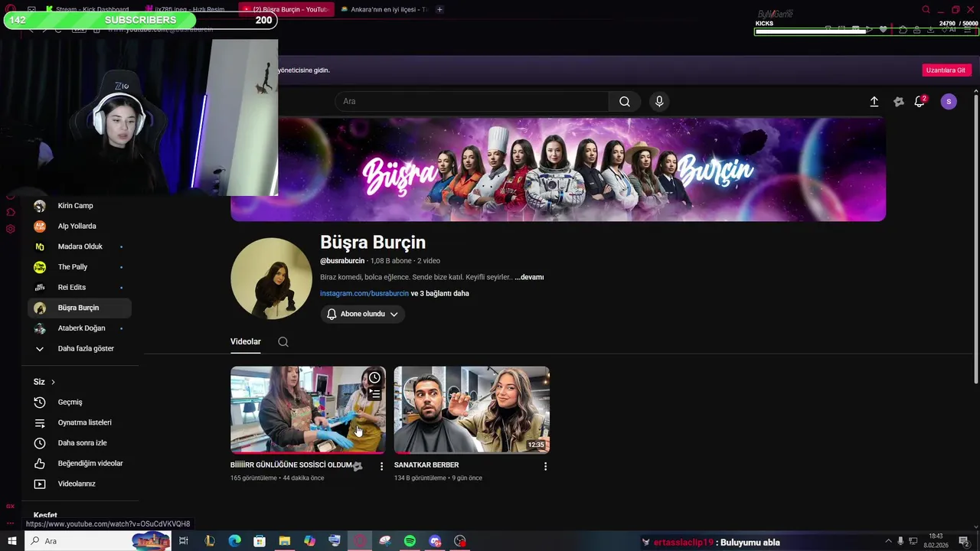Click Büşra Burçin channel profile picture
This screenshot has height=551, width=980.
coord(271,279)
